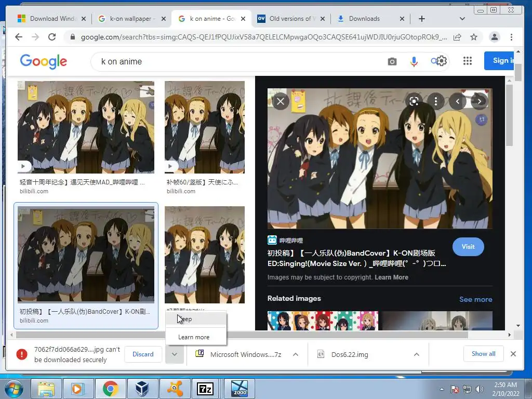
Task: Start voice search with microphone icon
Action: click(414, 61)
